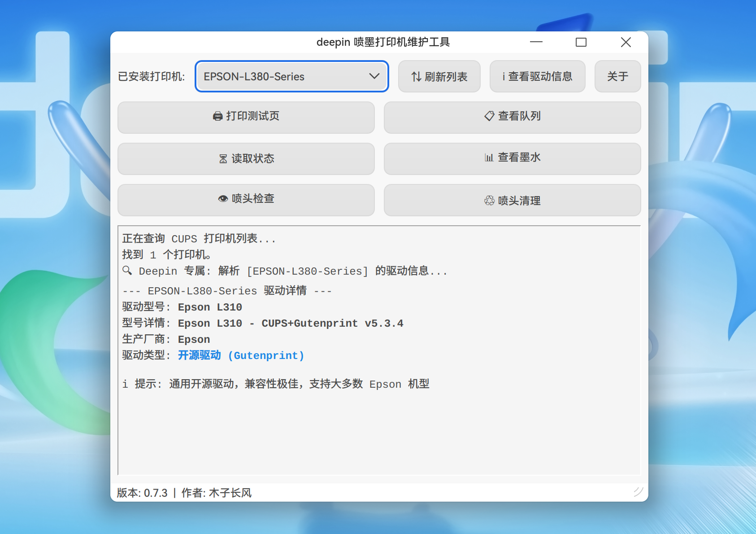
Task: Click the 正在查询 CUPS 打印机列表 log line
Action: [199, 238]
